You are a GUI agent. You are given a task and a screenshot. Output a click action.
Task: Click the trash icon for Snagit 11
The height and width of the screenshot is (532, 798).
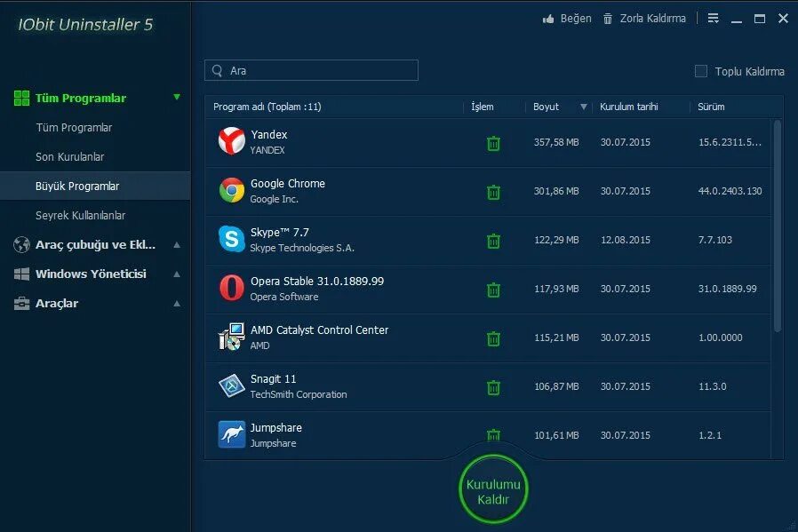tap(493, 387)
